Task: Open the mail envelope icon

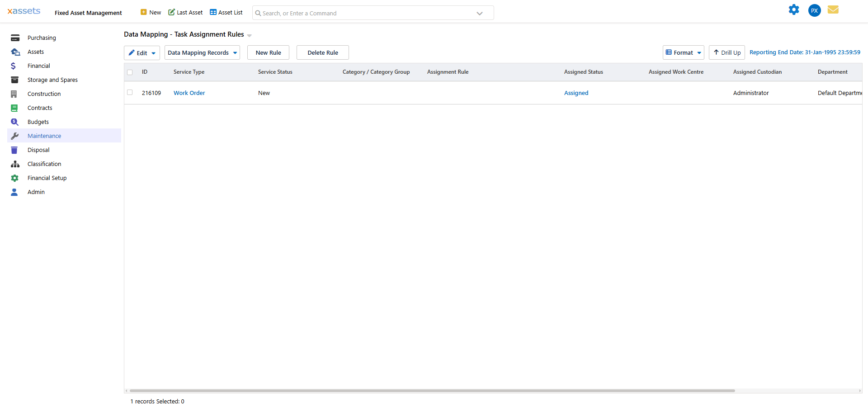Action: (x=833, y=9)
